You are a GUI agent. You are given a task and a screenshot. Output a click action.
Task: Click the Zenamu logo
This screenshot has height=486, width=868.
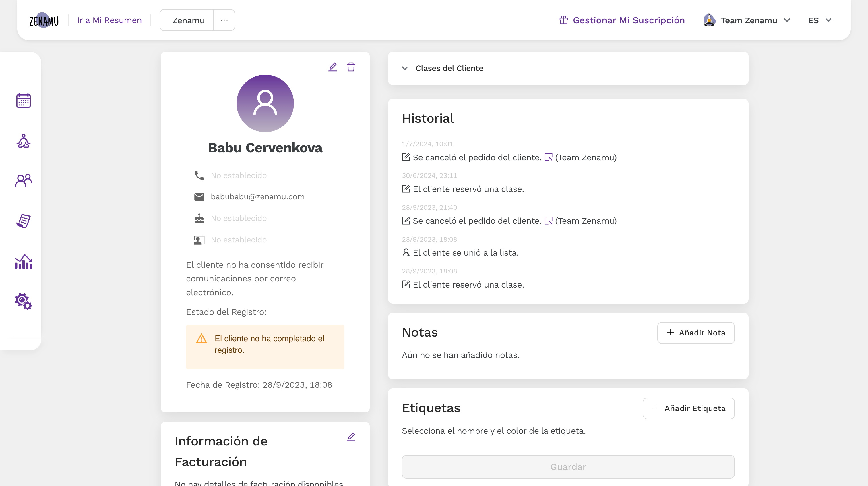pos(44,21)
